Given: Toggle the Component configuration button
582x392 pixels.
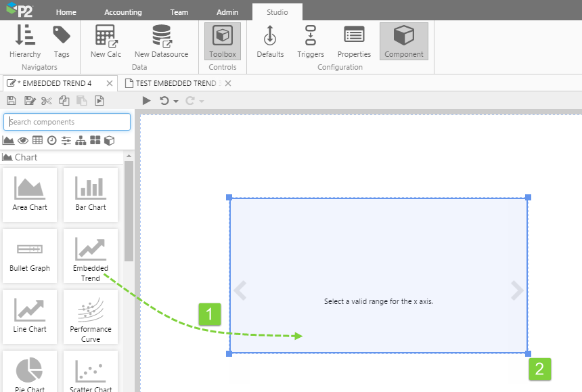Looking at the screenshot, I should (x=404, y=41).
